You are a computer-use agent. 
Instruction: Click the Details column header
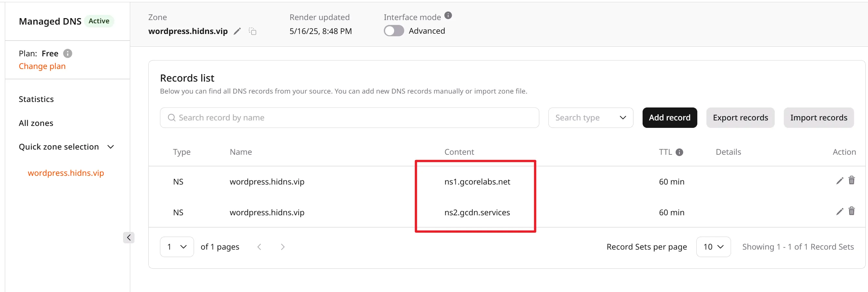coord(728,152)
